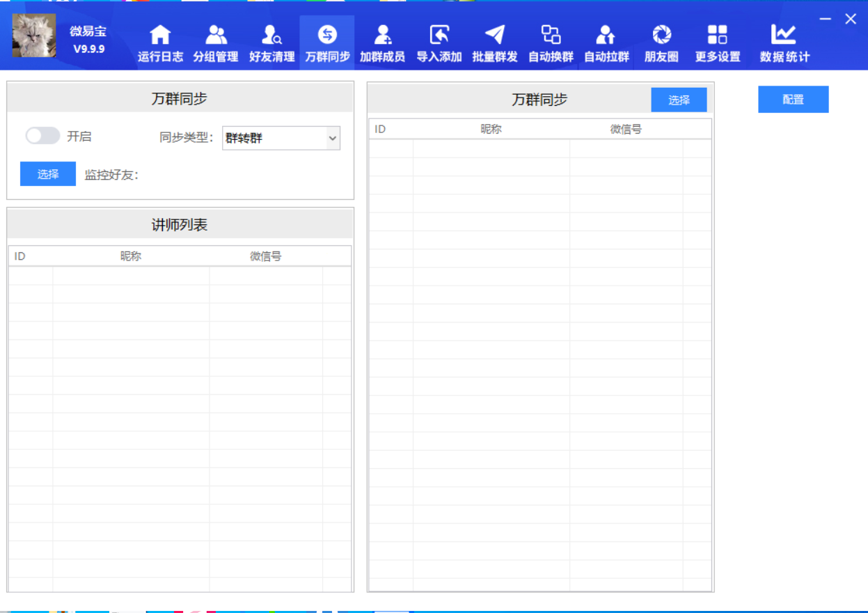This screenshot has height=613, width=868.
Task: Open the 分组管理 group management icon
Action: 216,35
